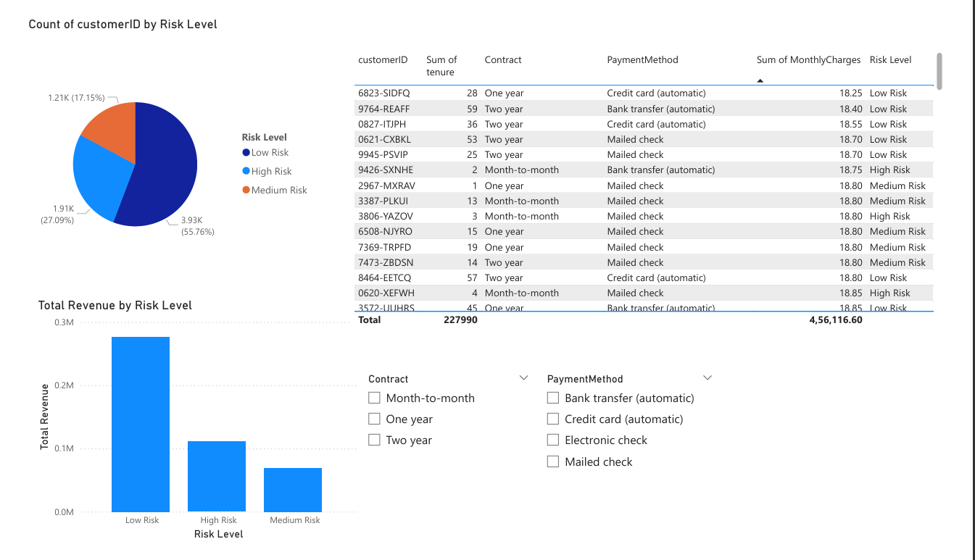Check the Bank transfer (automatic) box
The height and width of the screenshot is (560, 975).
553,398
